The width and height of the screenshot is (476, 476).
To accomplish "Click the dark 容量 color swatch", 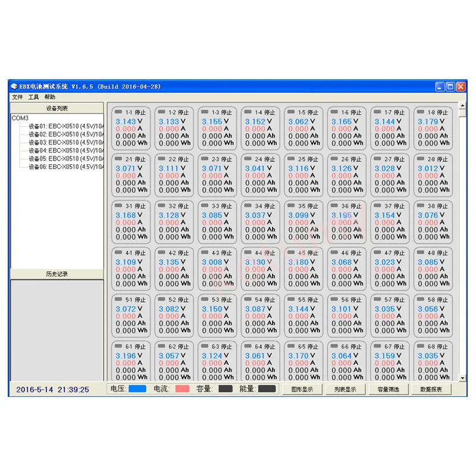I will (x=226, y=389).
